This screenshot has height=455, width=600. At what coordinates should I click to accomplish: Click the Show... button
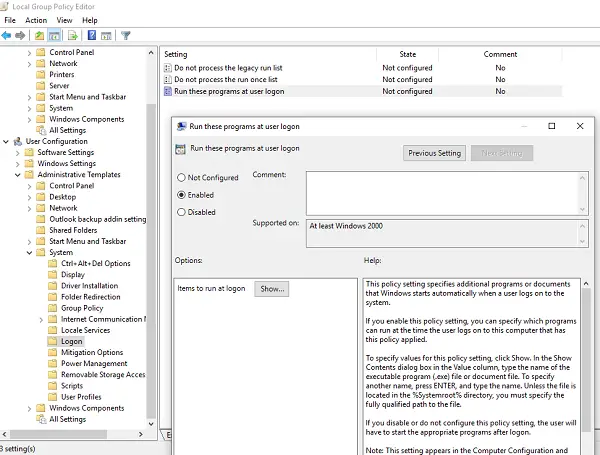[272, 288]
